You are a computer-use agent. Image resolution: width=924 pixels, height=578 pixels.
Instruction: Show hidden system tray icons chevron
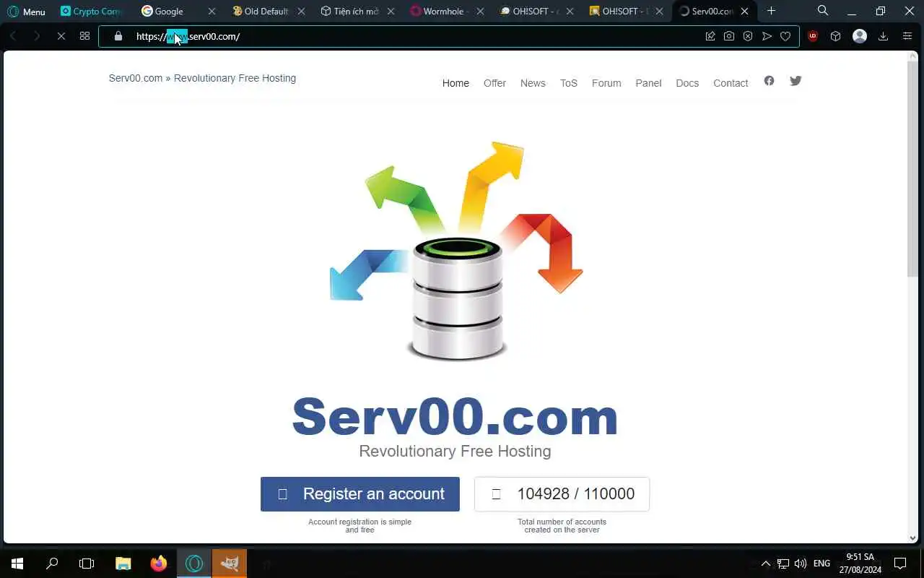pyautogui.click(x=766, y=564)
